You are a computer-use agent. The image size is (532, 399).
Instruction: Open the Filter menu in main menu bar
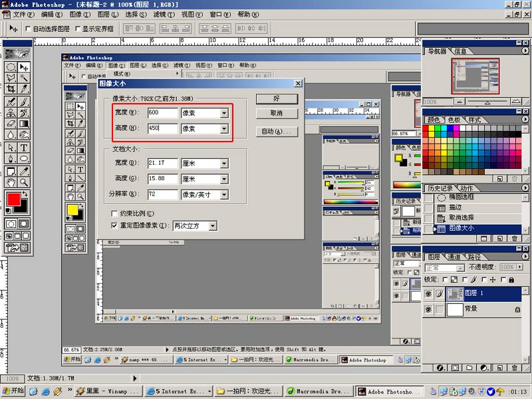(x=164, y=15)
